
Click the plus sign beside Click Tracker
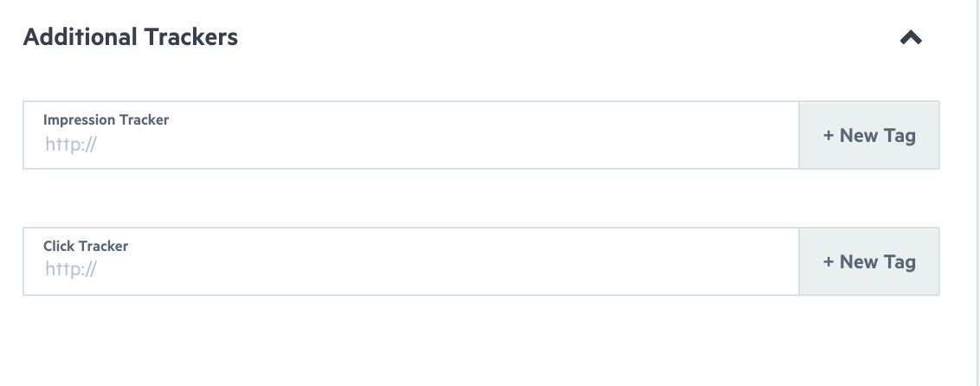(x=828, y=261)
